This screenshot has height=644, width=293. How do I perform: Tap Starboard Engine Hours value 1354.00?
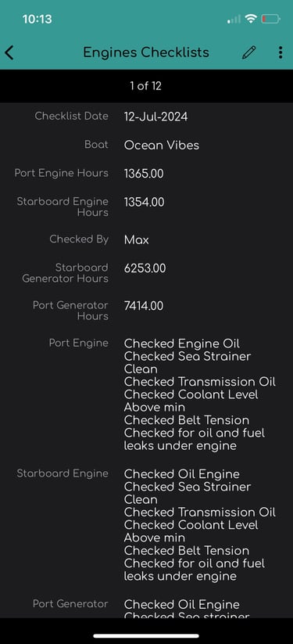[x=144, y=202]
